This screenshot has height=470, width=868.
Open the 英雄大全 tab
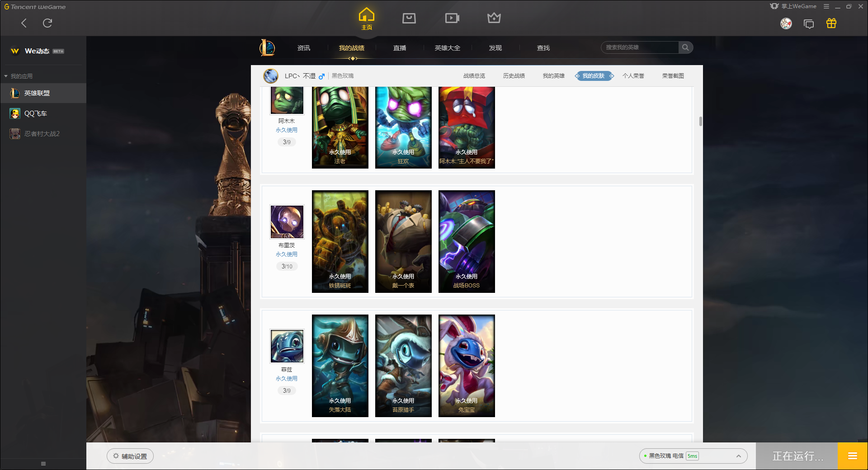tap(448, 48)
